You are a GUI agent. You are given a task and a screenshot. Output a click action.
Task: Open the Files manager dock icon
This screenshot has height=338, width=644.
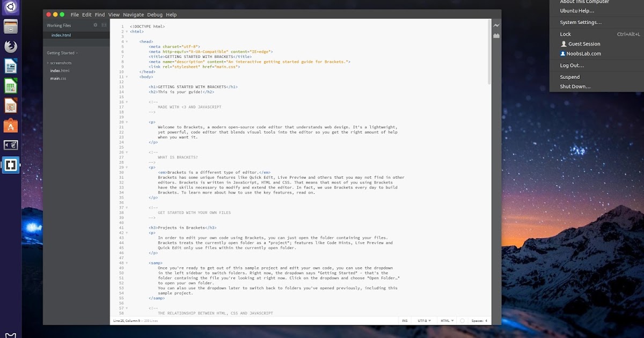point(11,26)
